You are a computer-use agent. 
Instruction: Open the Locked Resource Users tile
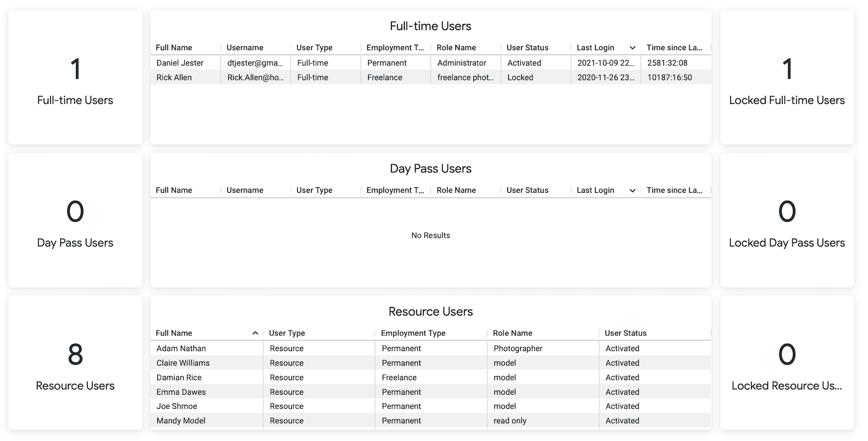coord(787,363)
